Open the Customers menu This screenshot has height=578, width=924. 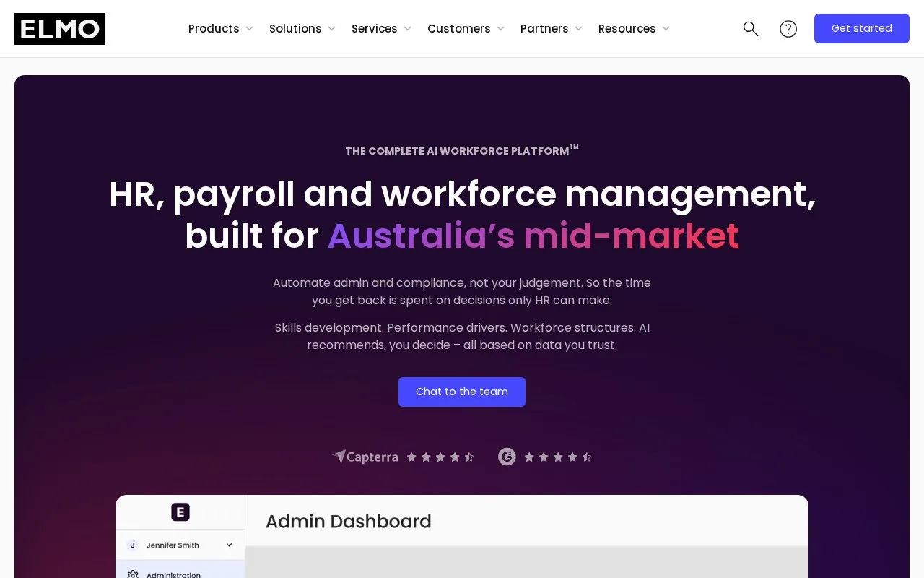point(466,29)
